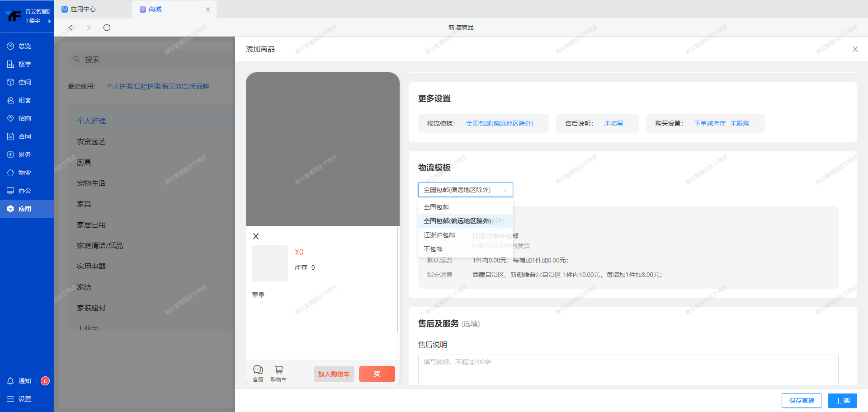Select 全国包邮 from the dropdown list
This screenshot has width=868, height=412.
point(436,207)
